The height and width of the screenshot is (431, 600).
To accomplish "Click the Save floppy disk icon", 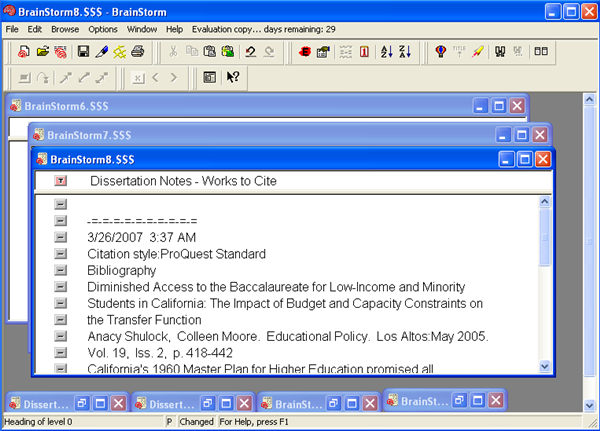I will tap(83, 51).
